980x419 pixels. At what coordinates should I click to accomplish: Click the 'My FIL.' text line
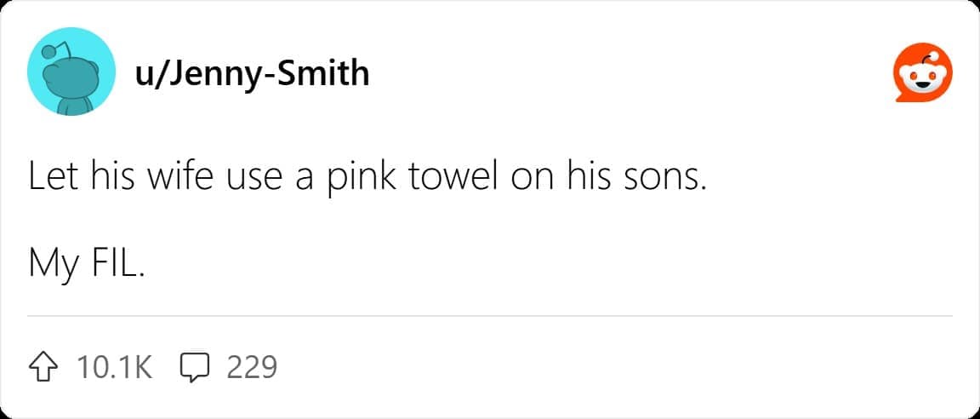tap(86, 264)
